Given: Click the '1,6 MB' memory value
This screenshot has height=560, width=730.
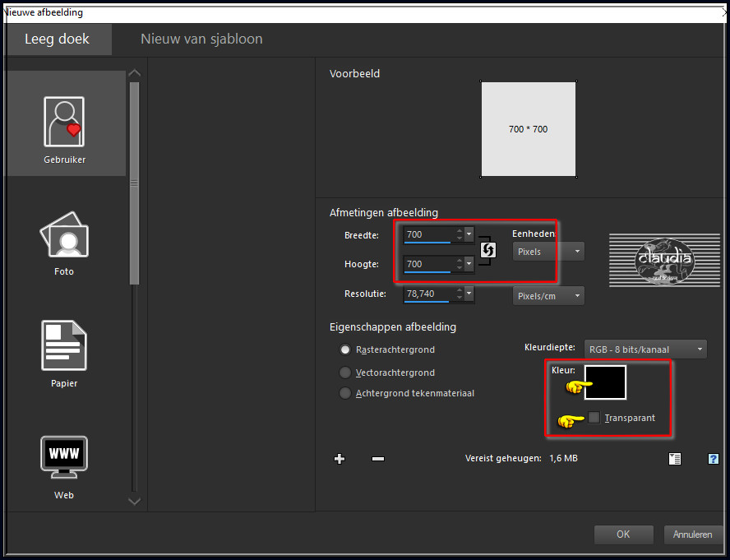Looking at the screenshot, I should pos(563,458).
